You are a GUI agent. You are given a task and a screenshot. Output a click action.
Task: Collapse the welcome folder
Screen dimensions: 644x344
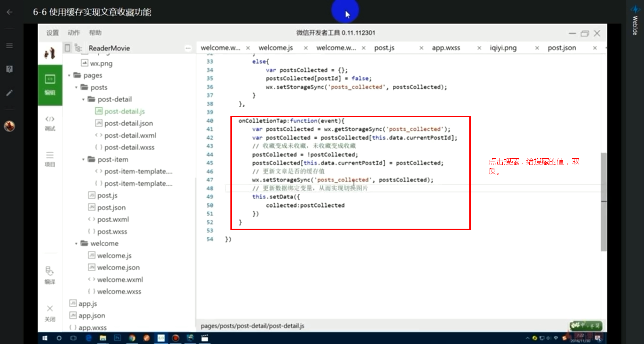click(76, 244)
